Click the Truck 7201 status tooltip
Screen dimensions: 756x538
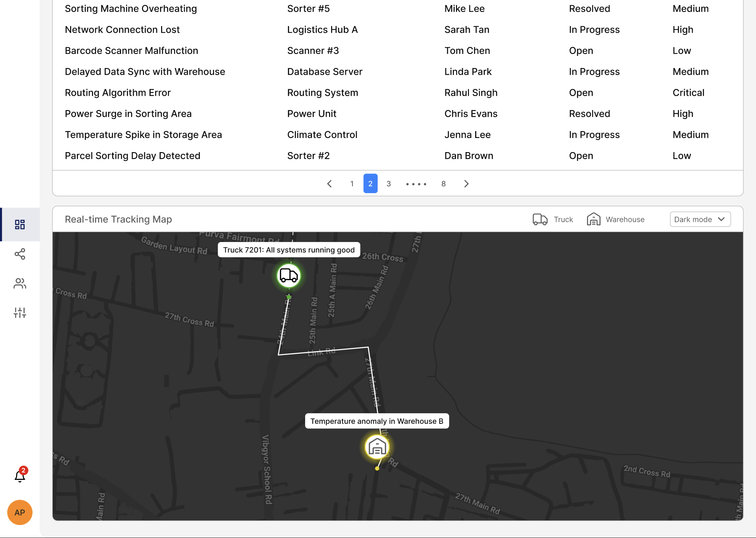pos(289,250)
